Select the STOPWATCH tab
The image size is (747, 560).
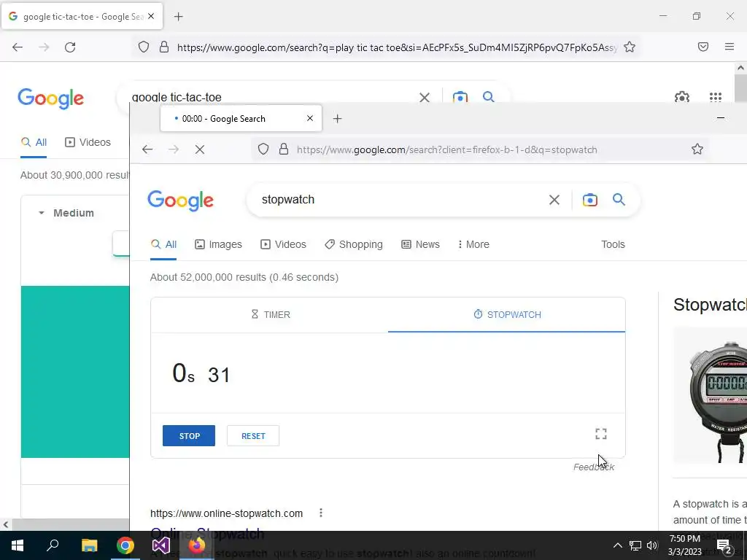[507, 315]
